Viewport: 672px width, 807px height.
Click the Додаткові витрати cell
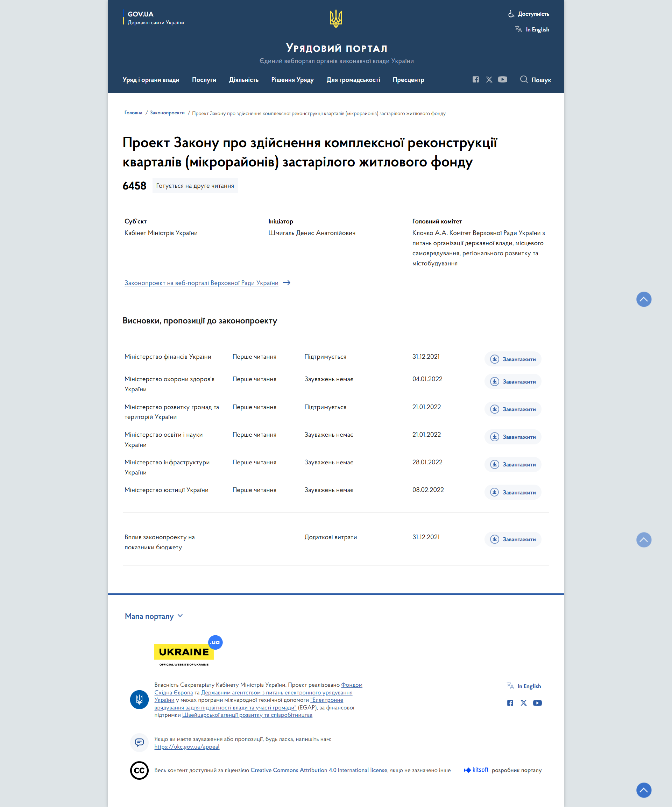(x=331, y=537)
